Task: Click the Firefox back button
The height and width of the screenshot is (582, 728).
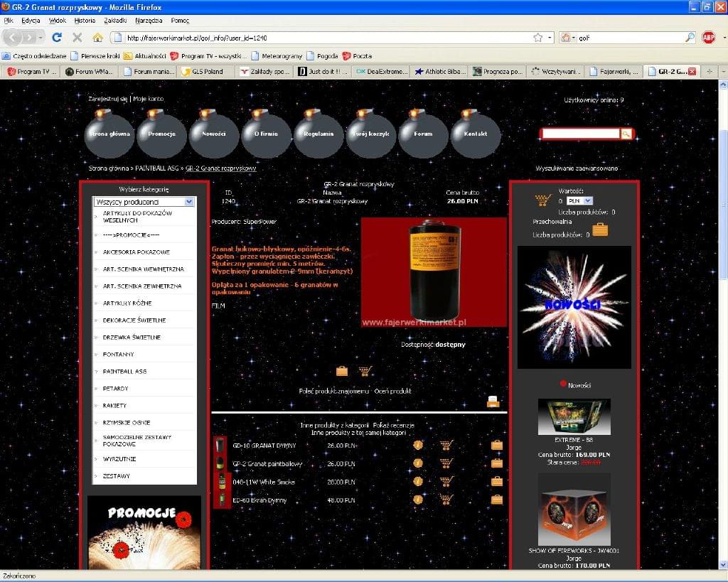Action: click(x=13, y=37)
